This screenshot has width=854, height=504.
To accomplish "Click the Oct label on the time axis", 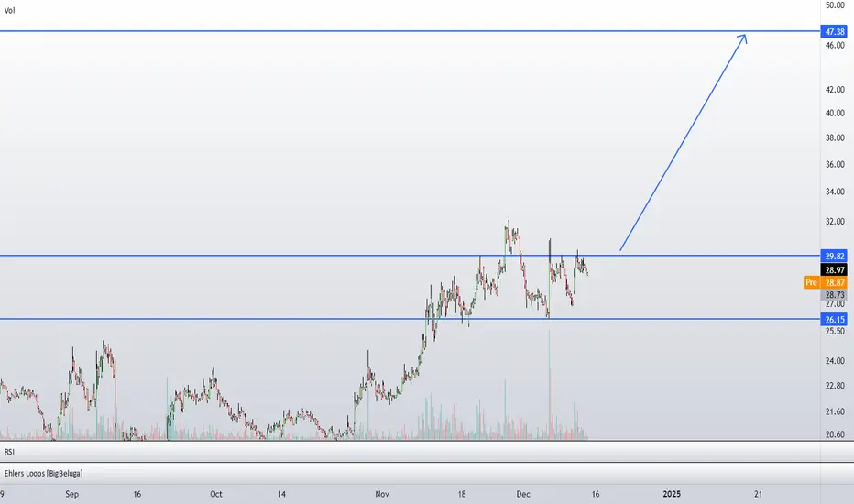I will point(216,494).
